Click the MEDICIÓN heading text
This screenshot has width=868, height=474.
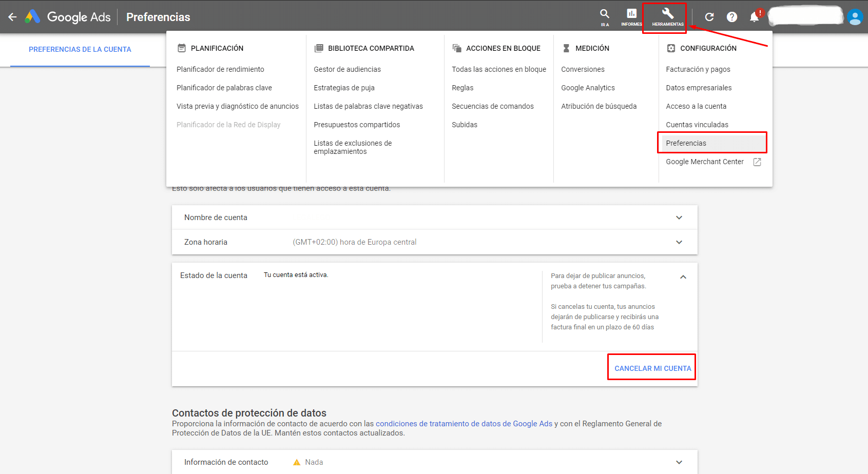pyautogui.click(x=592, y=48)
